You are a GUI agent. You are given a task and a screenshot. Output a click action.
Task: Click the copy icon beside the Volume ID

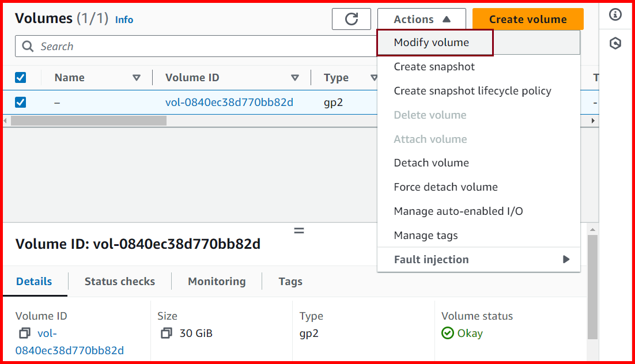coord(23,333)
